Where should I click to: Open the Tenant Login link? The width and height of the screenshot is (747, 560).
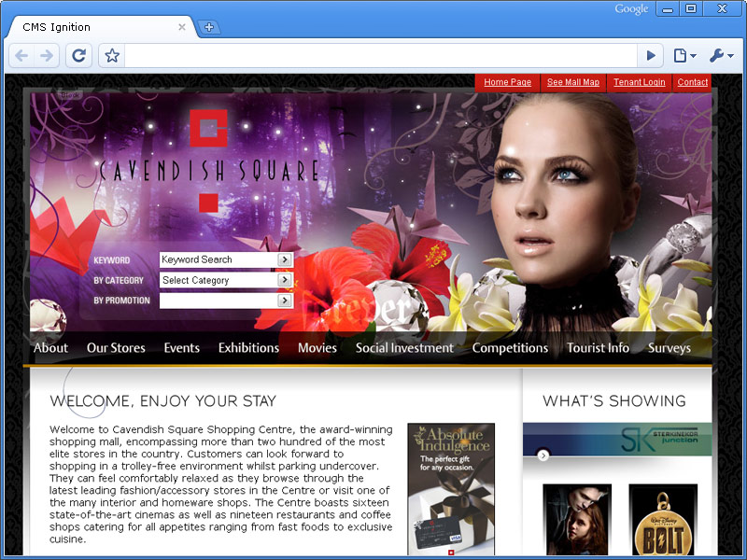640,82
